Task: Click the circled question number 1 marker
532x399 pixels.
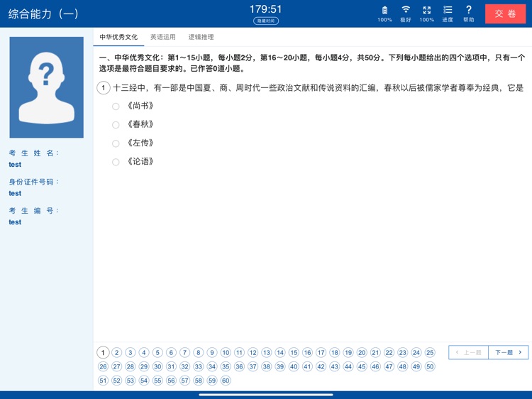Action: pos(104,87)
